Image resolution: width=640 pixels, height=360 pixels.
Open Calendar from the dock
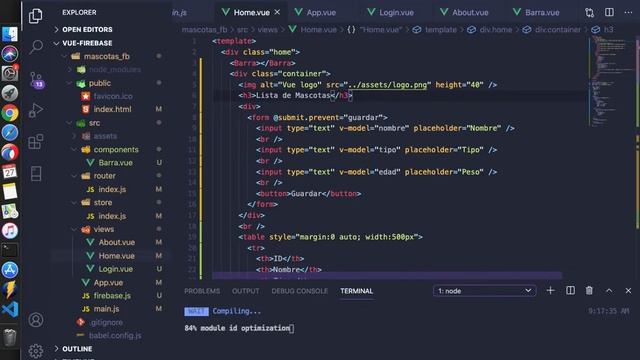pos(10,171)
